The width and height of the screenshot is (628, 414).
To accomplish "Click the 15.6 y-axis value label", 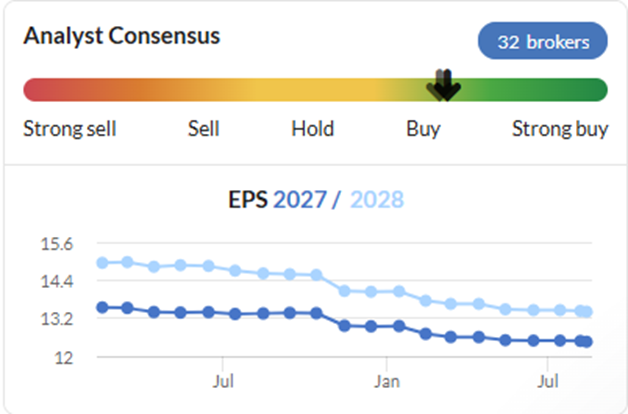I will click(x=57, y=244).
